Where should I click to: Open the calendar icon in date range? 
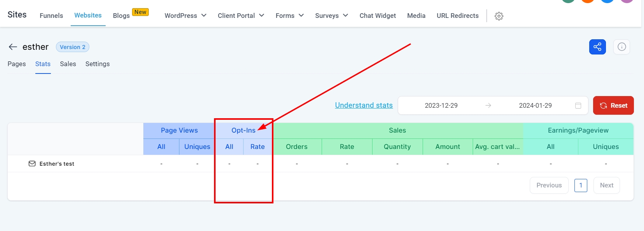click(x=578, y=105)
